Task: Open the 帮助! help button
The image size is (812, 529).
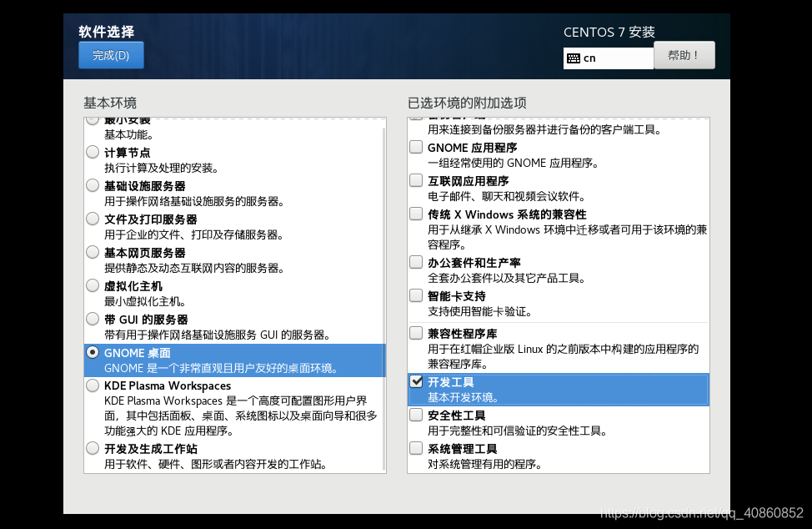Action: [x=684, y=55]
